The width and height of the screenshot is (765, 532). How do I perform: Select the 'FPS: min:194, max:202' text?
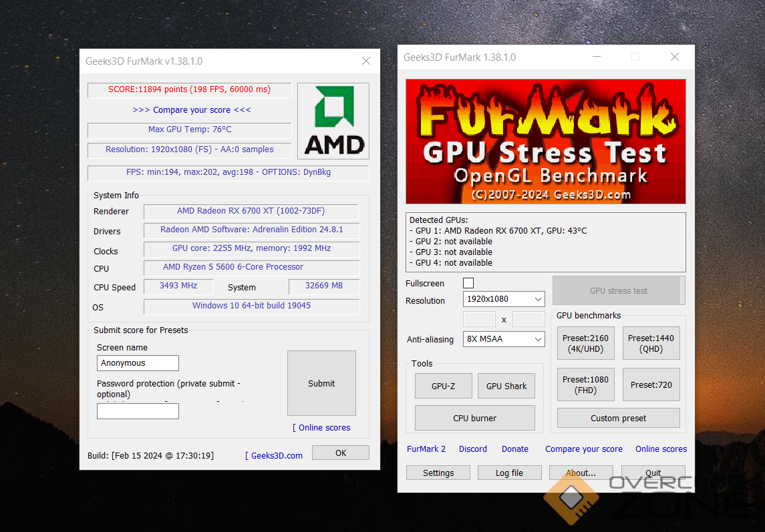pos(228,172)
